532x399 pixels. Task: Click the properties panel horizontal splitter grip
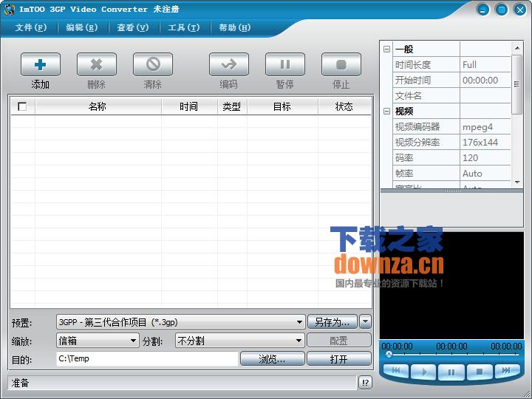coord(452,191)
